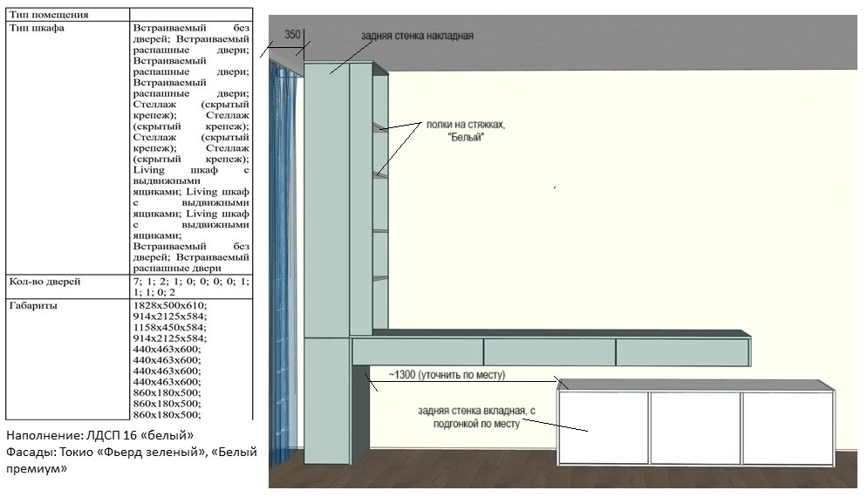Click the "задняя стенка вкладная" annotation
The image size is (867, 504).
click(x=474, y=417)
